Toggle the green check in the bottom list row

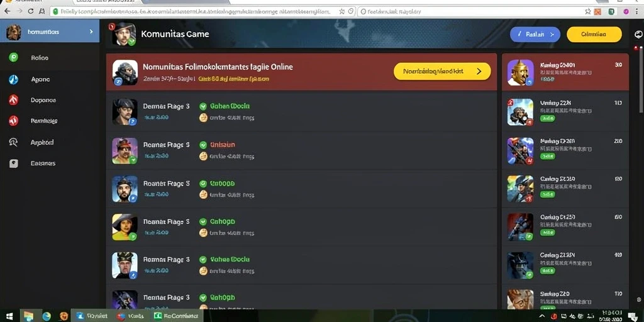[203, 297]
